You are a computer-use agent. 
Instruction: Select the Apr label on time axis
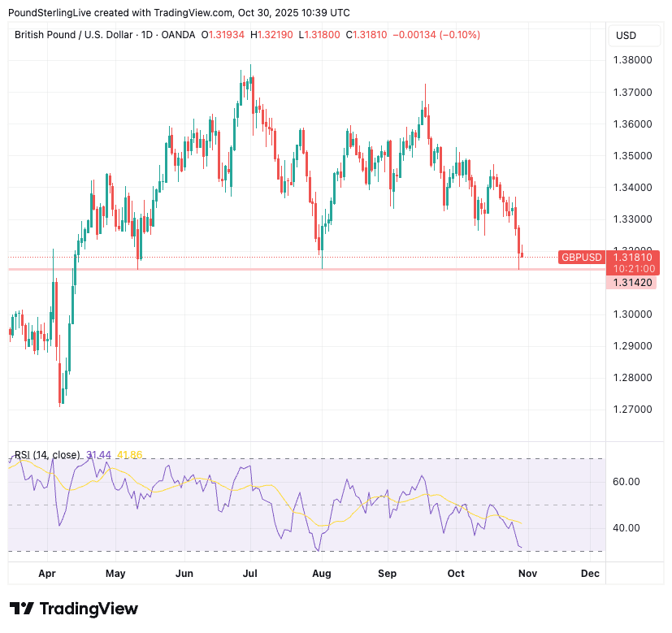47,574
